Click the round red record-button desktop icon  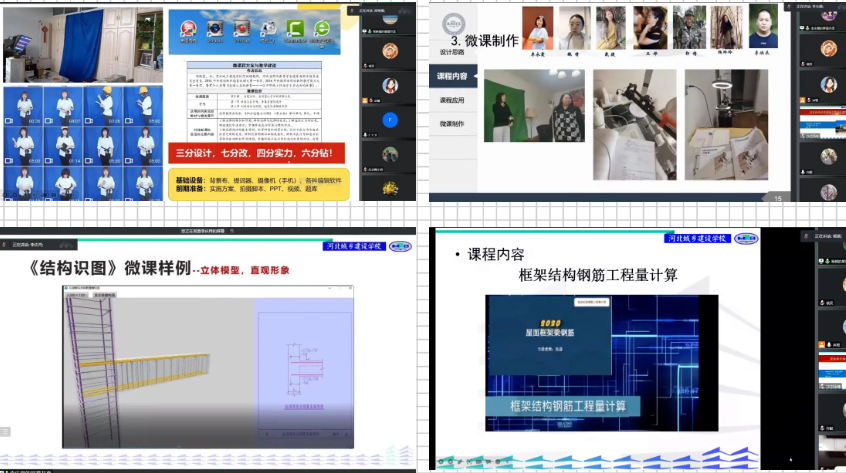241,28
